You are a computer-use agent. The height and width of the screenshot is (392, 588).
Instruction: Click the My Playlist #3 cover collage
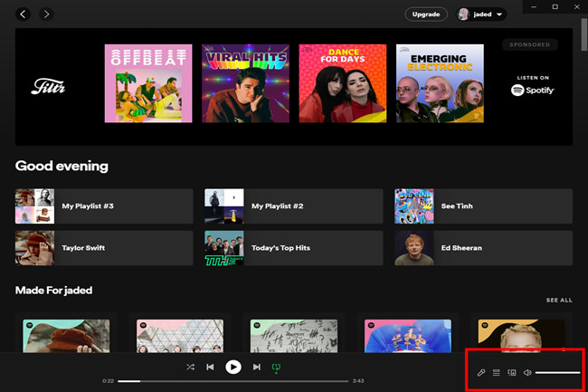pos(35,206)
